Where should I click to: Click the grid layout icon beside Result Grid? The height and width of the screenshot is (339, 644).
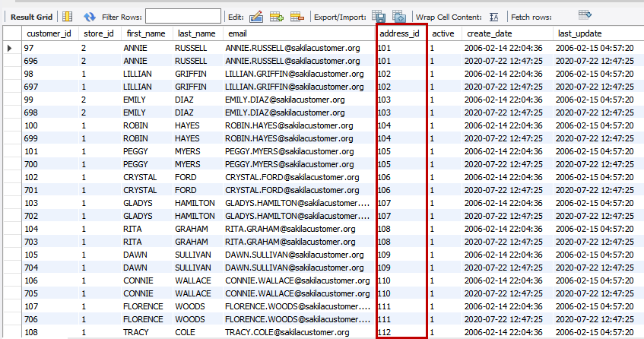pos(68,16)
